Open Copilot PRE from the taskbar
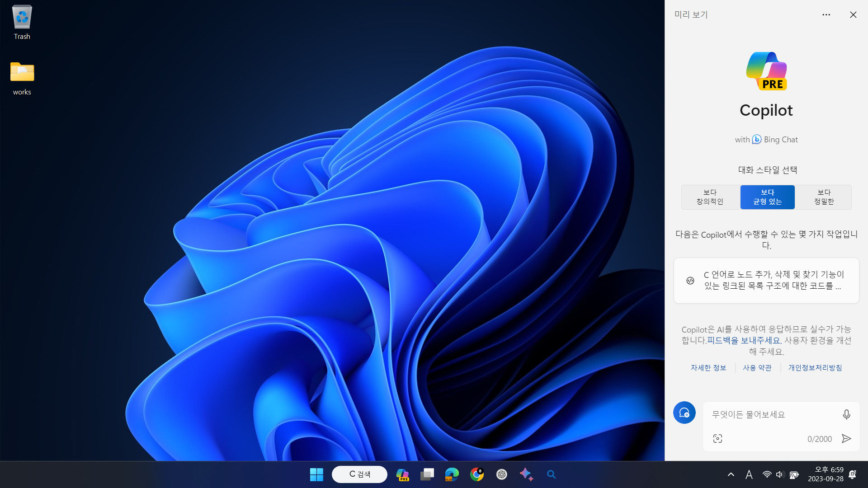868x488 pixels. pyautogui.click(x=402, y=474)
